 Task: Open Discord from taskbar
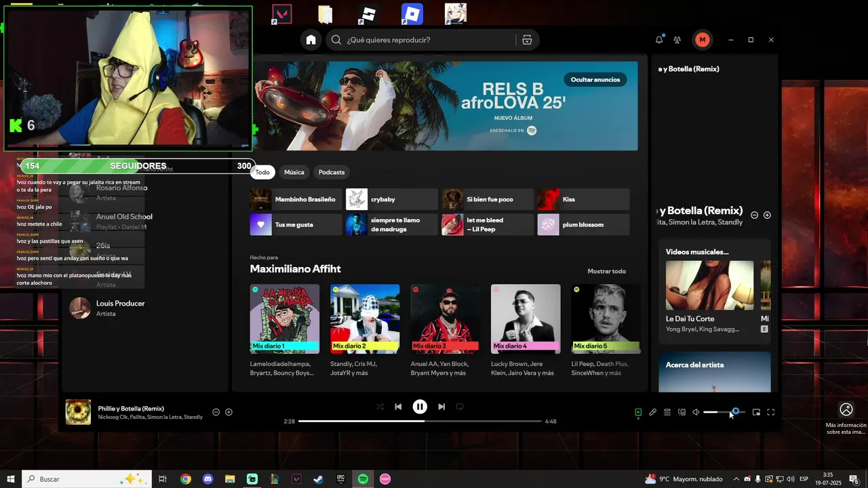point(208,479)
